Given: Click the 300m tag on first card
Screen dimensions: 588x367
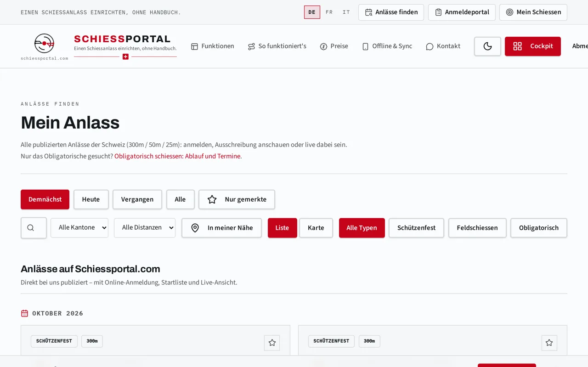Looking at the screenshot, I should pos(92,341).
